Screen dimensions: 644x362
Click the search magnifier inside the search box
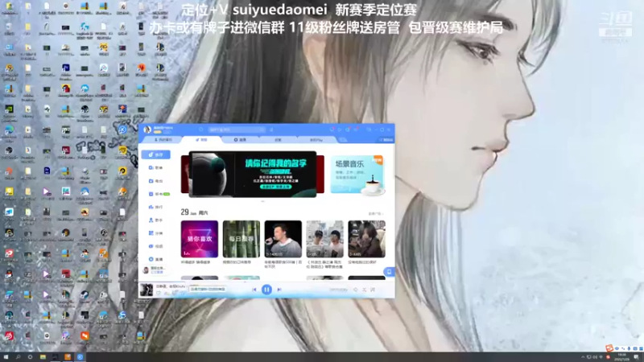click(x=262, y=130)
